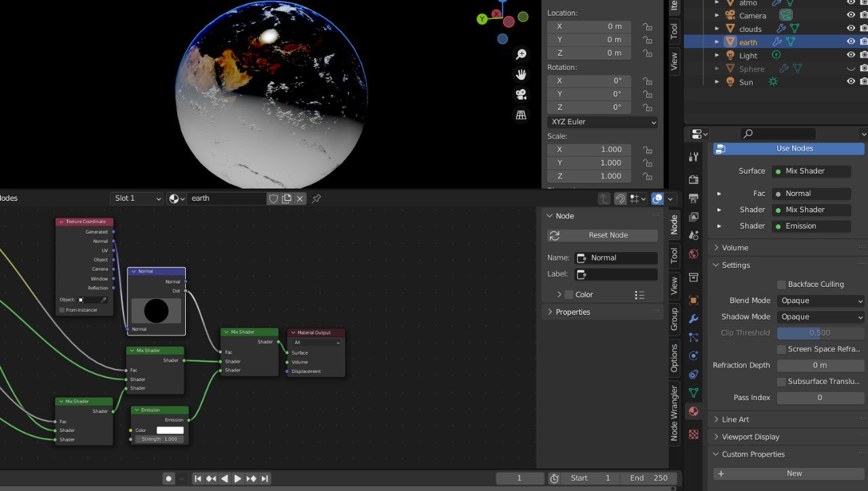Switch to the Node Wrangler sidebar tab

(x=674, y=413)
